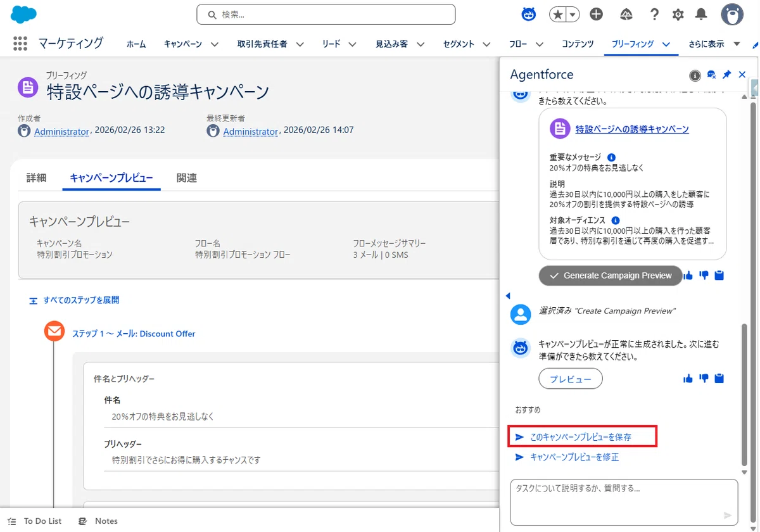Click the favorites star icon
Viewport: 760px width, 532px height.
558,15
